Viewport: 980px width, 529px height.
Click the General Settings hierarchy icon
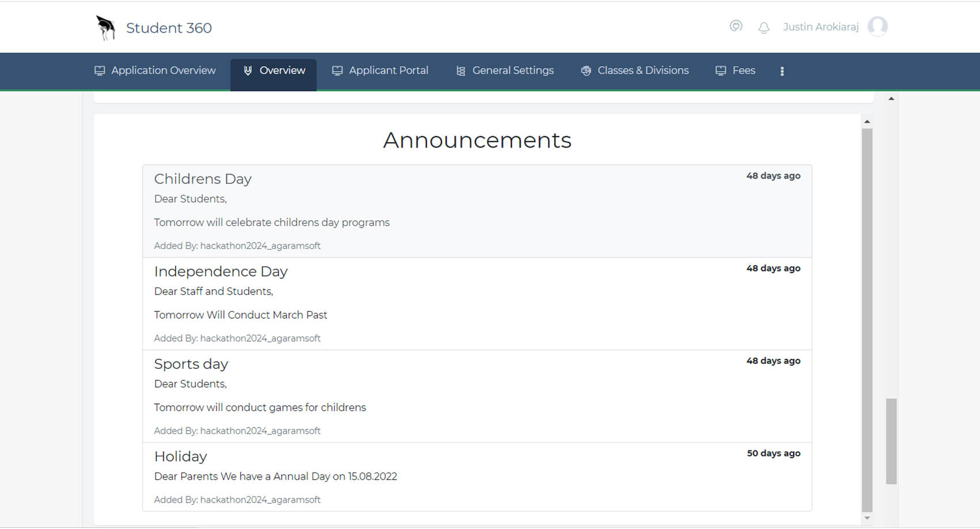coord(460,70)
